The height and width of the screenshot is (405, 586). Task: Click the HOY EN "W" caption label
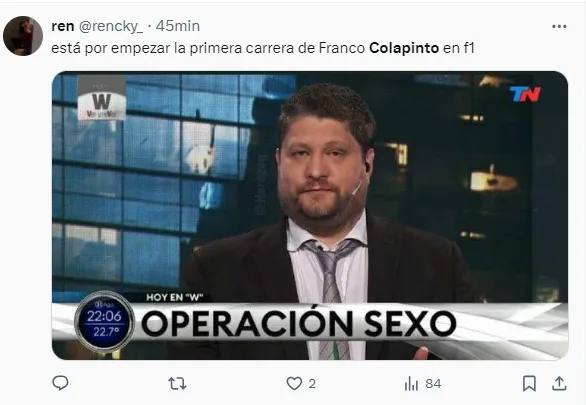click(x=175, y=297)
